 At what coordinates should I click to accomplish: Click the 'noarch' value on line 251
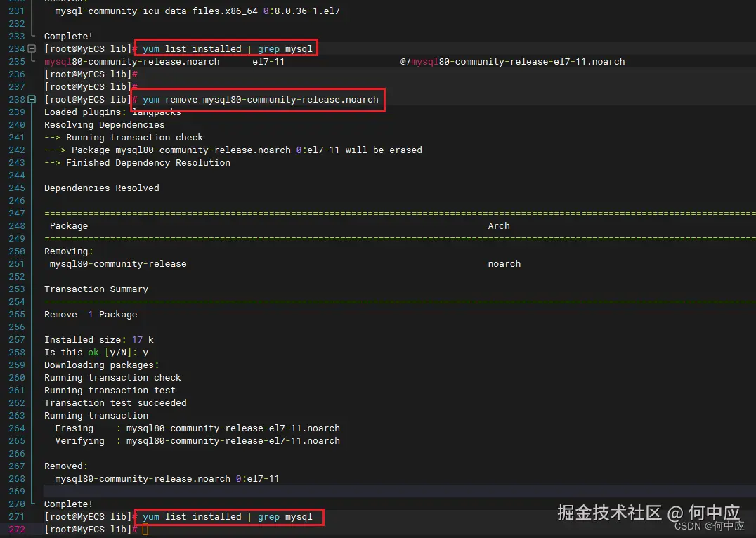[504, 264]
